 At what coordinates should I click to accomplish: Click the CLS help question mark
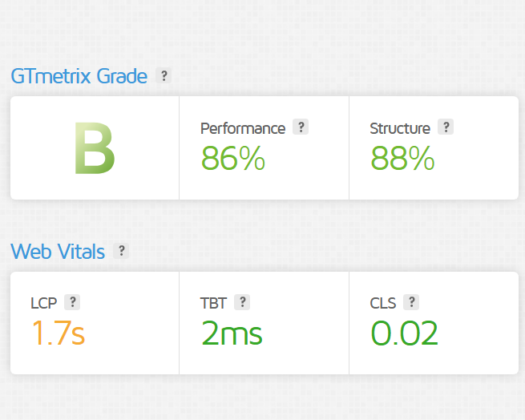click(411, 302)
